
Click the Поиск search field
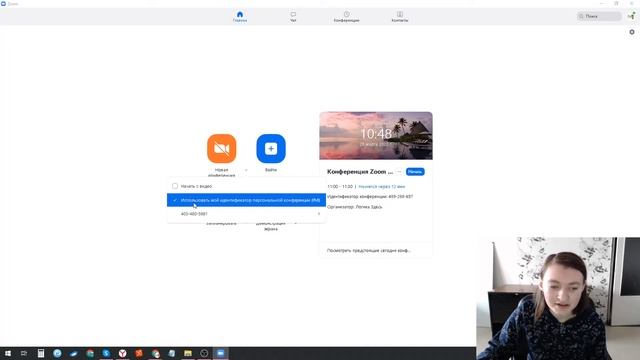[x=599, y=16]
